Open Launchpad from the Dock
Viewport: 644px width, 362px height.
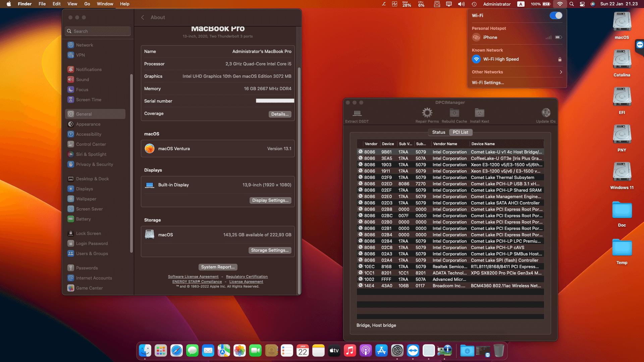[161, 351]
